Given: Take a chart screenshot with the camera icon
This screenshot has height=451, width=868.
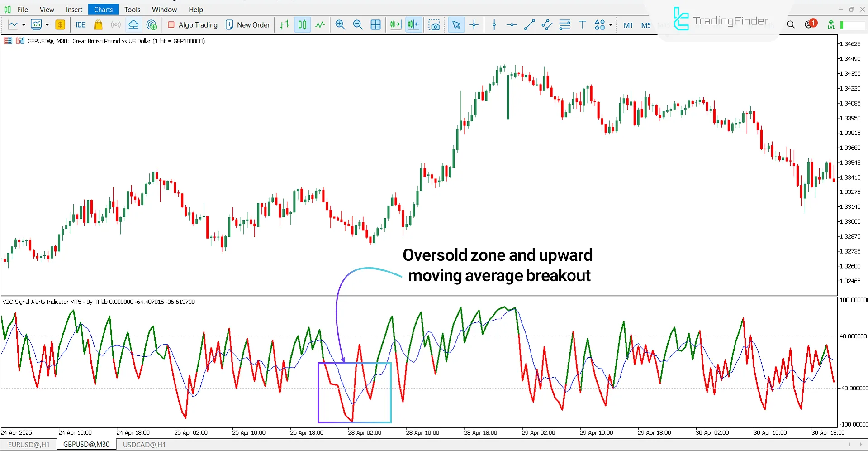Looking at the screenshot, I should tap(434, 25).
